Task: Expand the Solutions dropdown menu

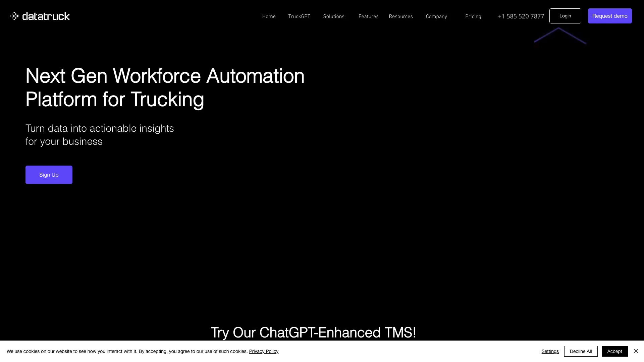Action: pyautogui.click(x=333, y=16)
